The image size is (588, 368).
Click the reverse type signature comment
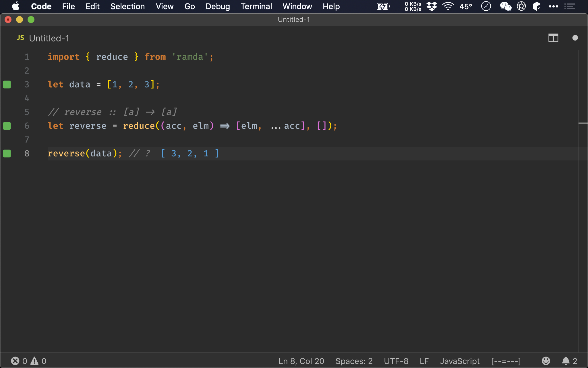click(x=113, y=112)
